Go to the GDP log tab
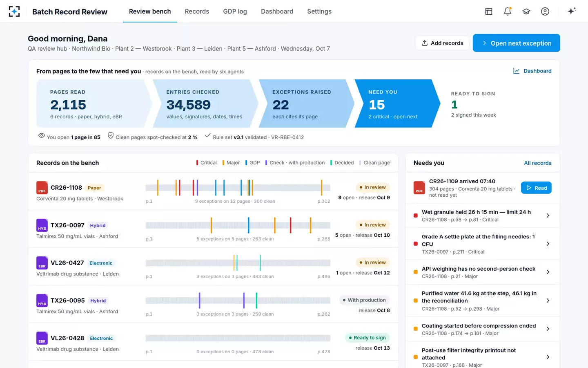The width and height of the screenshot is (588, 368). click(235, 11)
